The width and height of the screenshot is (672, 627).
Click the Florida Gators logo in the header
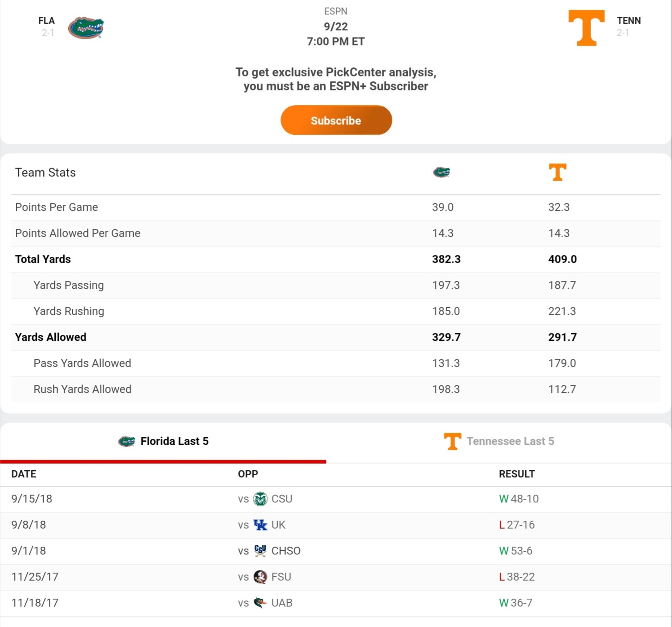coord(86,28)
